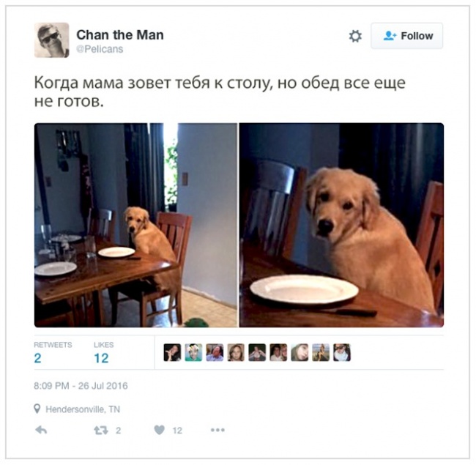Open the retweets count of 2
This screenshot has width=476, height=465.
[37, 358]
